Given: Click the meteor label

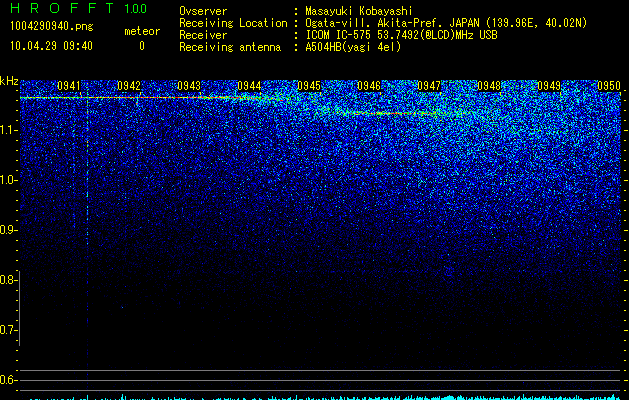Looking at the screenshot, I should pos(142,31).
